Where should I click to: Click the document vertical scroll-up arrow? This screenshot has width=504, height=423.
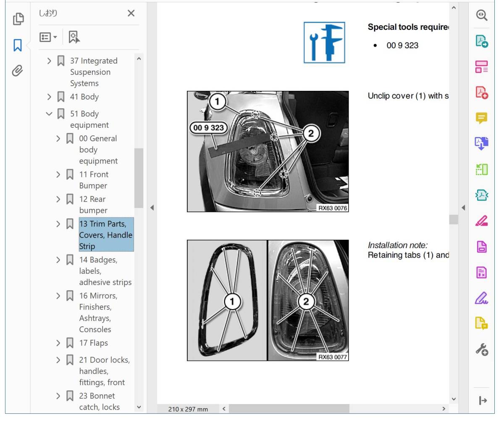pyautogui.click(x=454, y=8)
